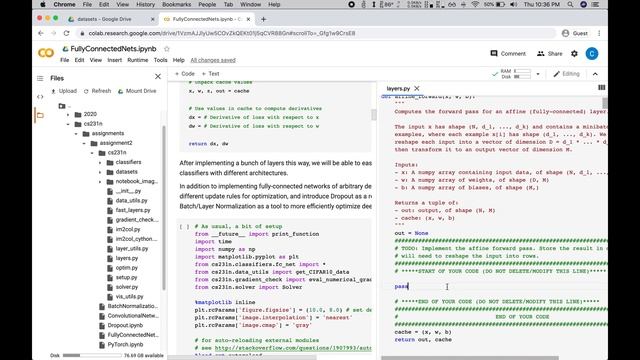Open im2col.py file

tap(128, 229)
